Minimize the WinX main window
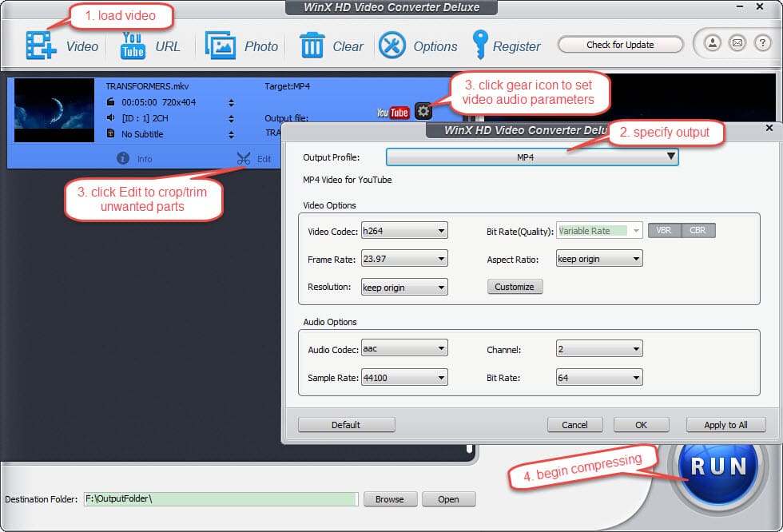 tap(740, 6)
